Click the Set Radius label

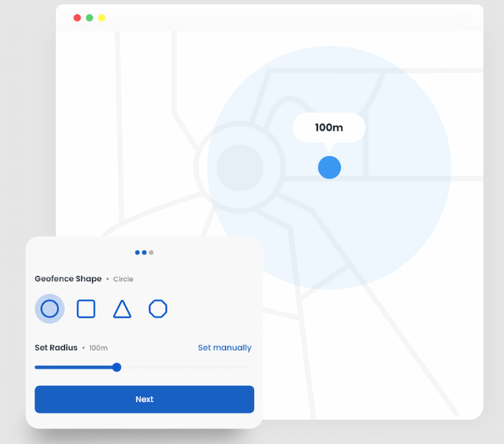56,348
